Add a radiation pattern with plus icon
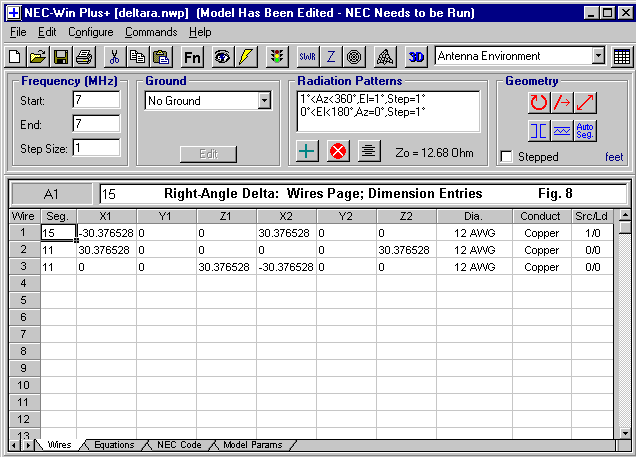 tap(308, 151)
